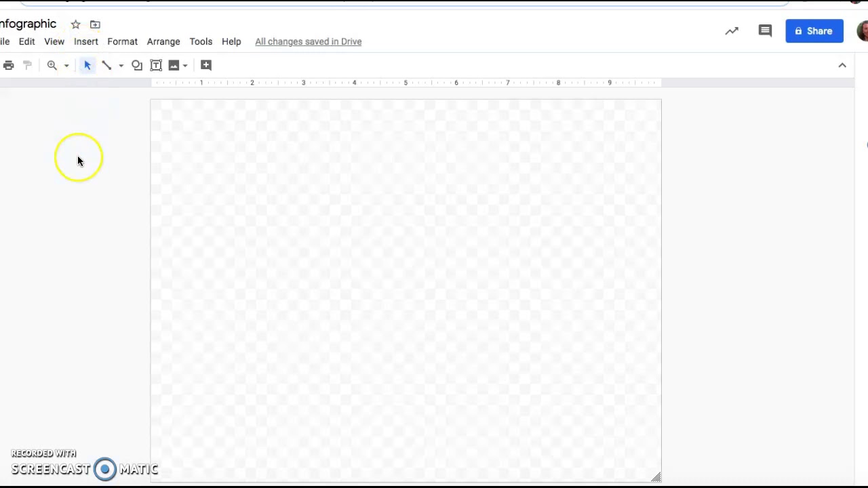Open the Format menu
Viewport: 868px width, 488px height.
pyautogui.click(x=123, y=41)
